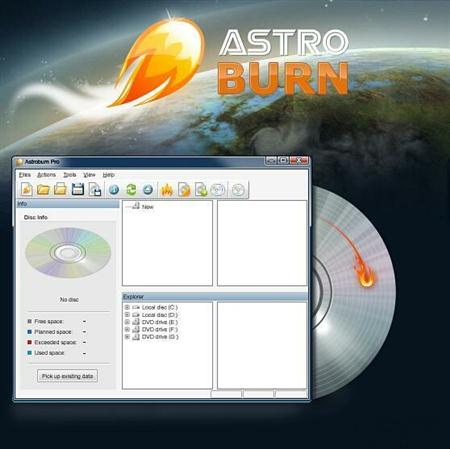Expand the DVD drive (G:) node
The image size is (450, 449).
(x=127, y=337)
